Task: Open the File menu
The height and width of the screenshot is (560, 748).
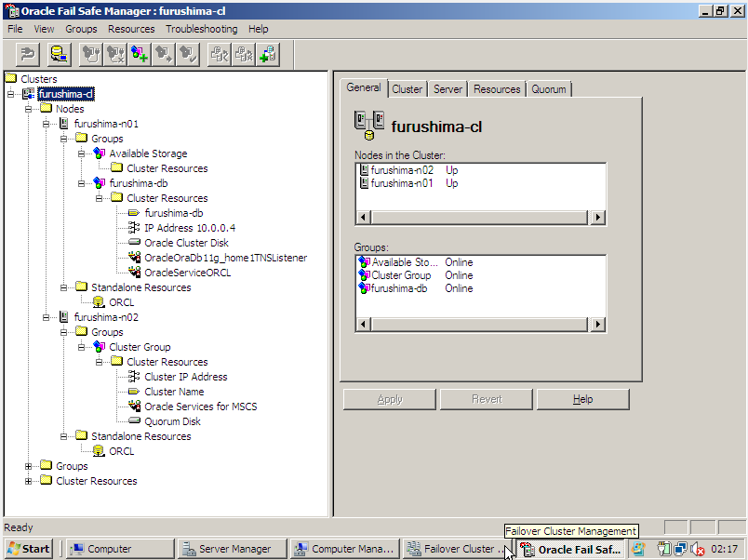Action: tap(15, 29)
